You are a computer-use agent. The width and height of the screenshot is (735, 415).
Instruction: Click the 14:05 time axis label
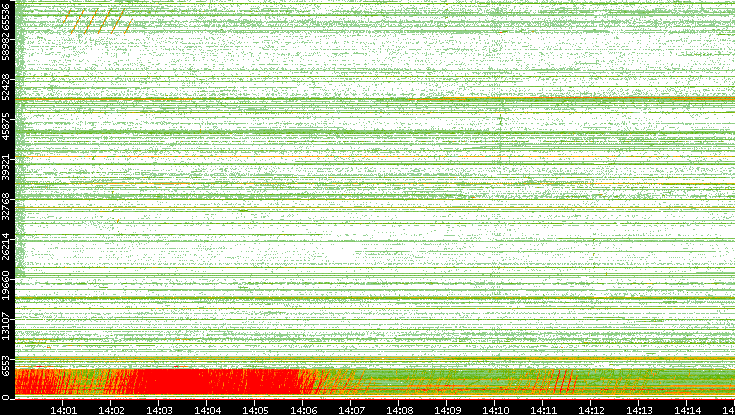pyautogui.click(x=255, y=411)
